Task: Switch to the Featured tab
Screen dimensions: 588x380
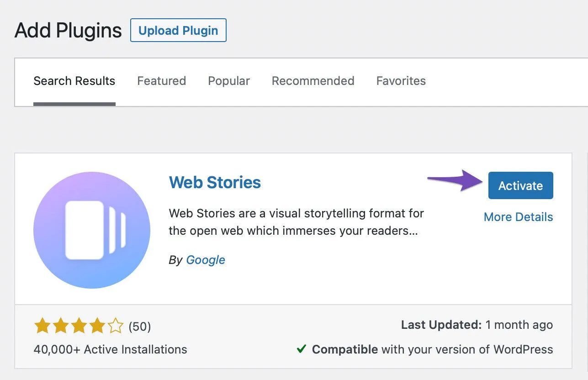Action: coord(161,81)
